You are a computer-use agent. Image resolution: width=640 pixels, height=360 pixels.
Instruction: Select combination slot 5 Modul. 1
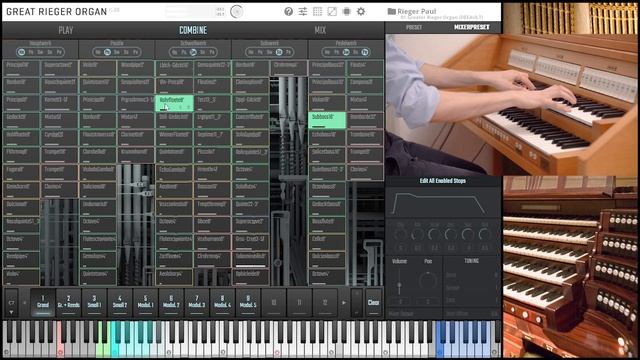click(146, 302)
